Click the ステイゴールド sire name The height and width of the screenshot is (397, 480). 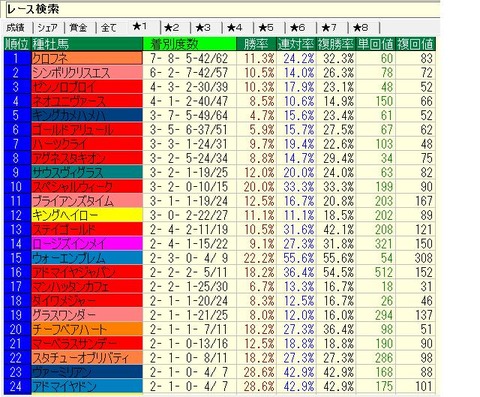[87, 229]
